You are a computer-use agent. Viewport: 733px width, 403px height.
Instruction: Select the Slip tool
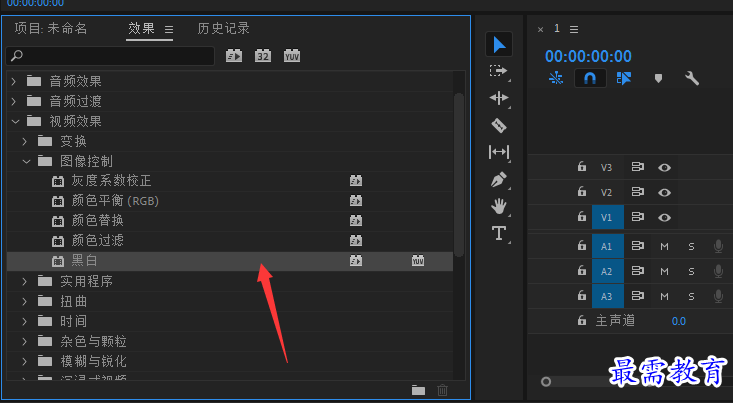click(x=499, y=152)
